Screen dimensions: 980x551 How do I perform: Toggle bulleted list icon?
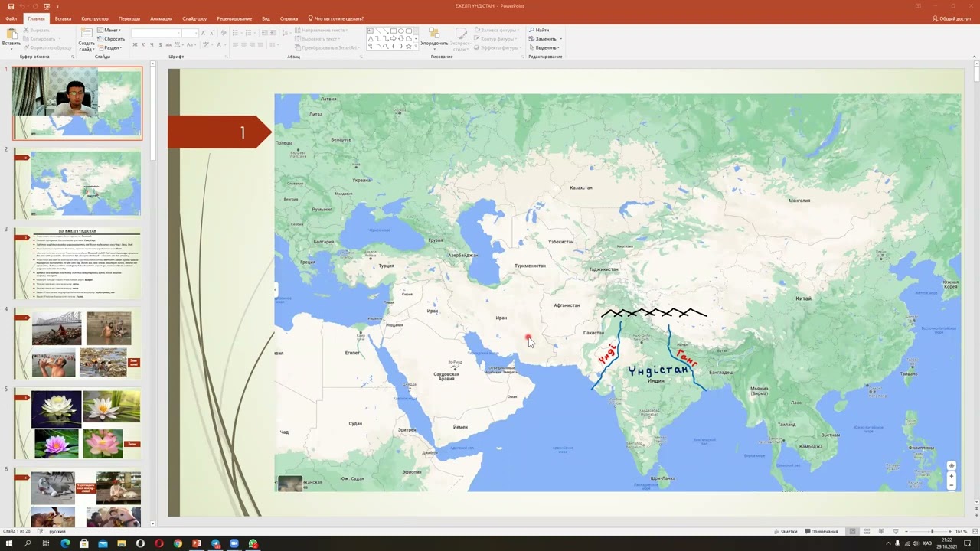click(237, 33)
